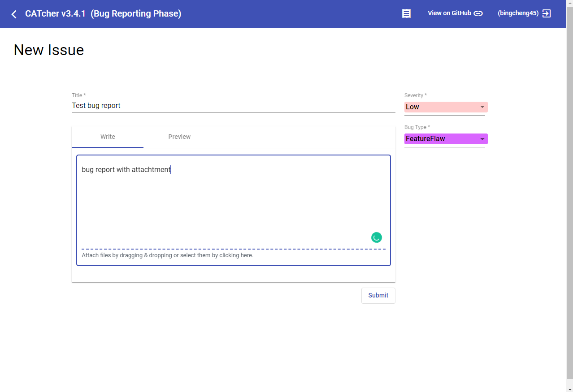Expand Severity using its dropdown arrow
Screen dimensions: 573x392
(x=482, y=107)
